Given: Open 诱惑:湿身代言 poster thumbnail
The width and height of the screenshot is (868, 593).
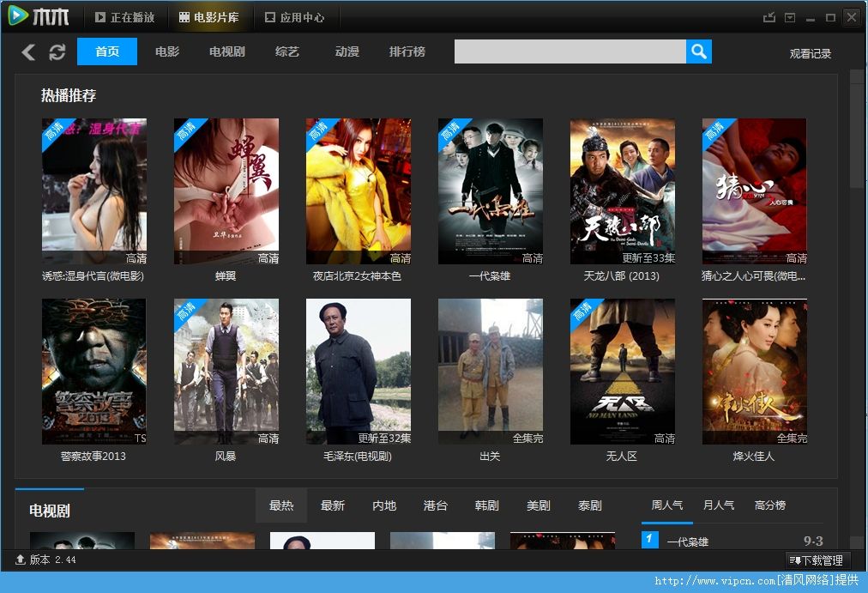Looking at the screenshot, I should pyautogui.click(x=94, y=191).
